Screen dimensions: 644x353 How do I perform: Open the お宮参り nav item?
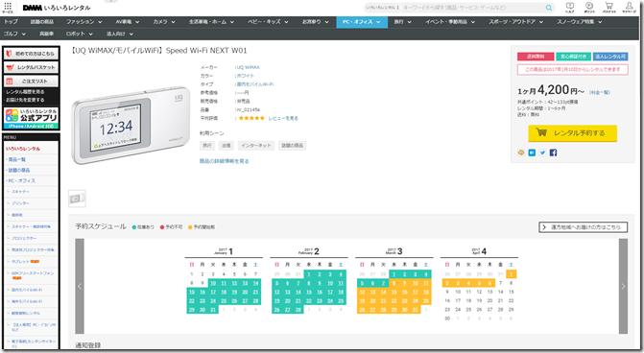click(x=315, y=22)
